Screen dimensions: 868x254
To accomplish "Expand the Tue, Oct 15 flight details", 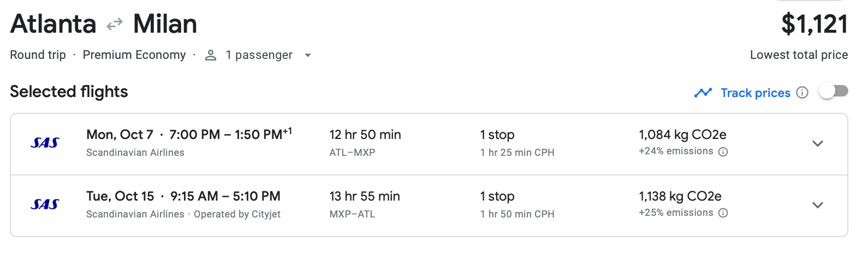I will 817,205.
